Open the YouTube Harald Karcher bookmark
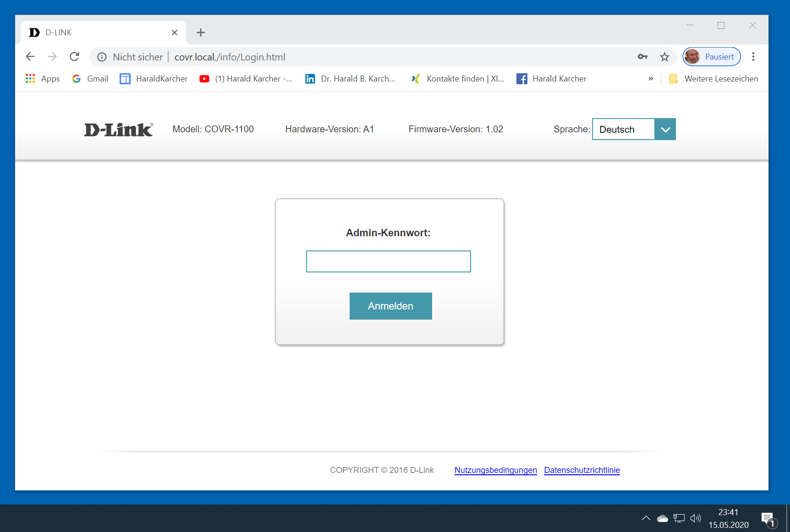790x532 pixels. click(246, 79)
